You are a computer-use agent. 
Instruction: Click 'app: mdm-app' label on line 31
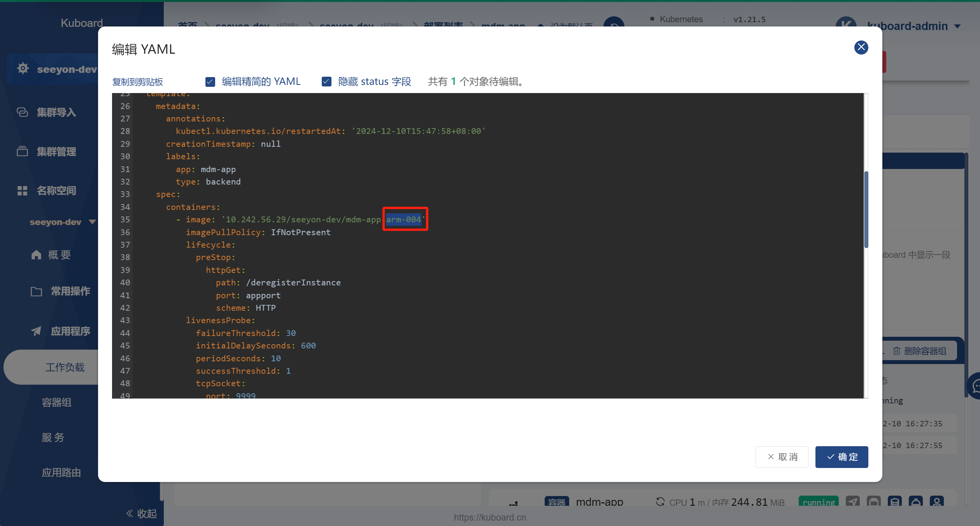[206, 169]
